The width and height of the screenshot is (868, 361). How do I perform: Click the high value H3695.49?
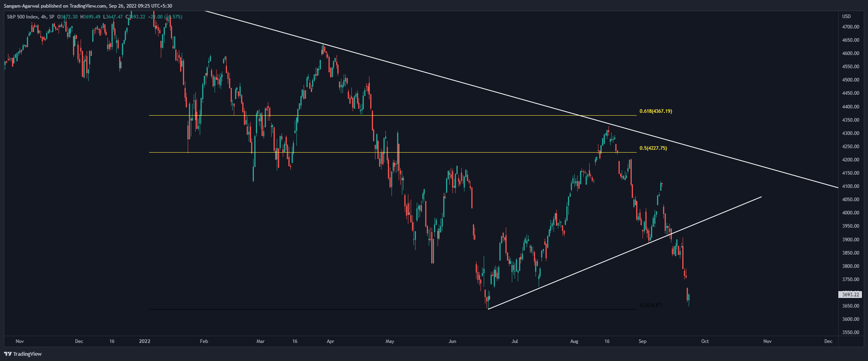pos(90,17)
